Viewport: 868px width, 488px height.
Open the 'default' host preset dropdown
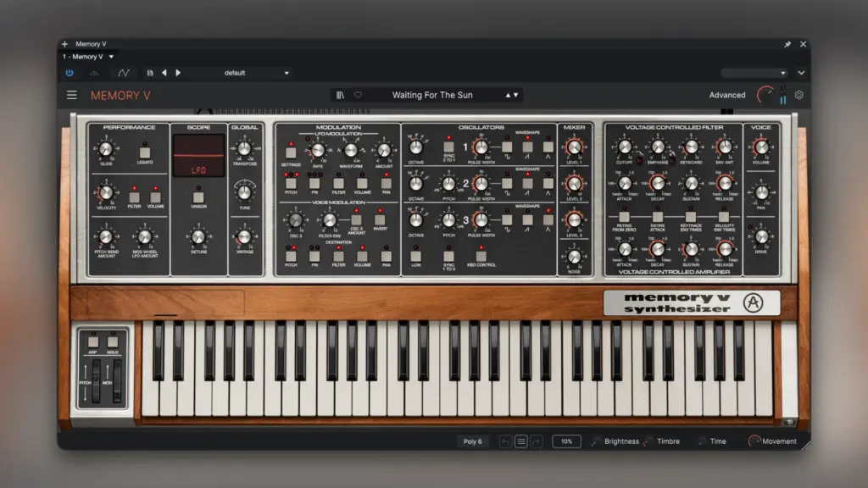[256, 73]
